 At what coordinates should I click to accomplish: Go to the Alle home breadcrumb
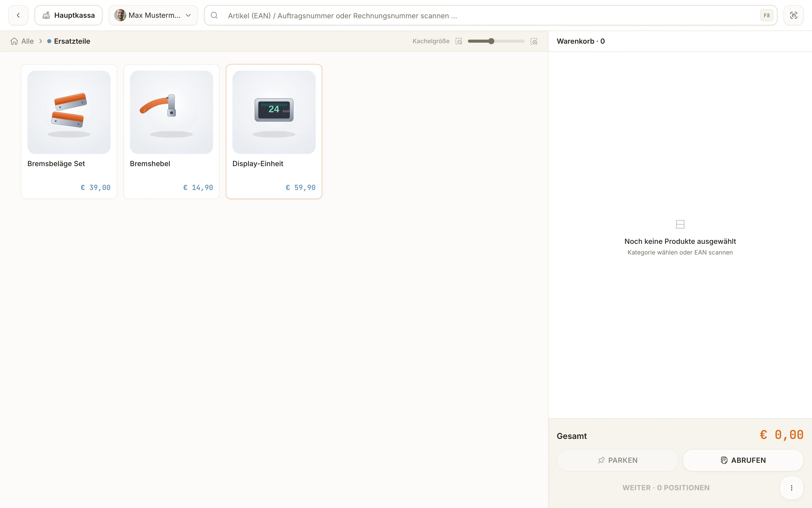(22, 41)
